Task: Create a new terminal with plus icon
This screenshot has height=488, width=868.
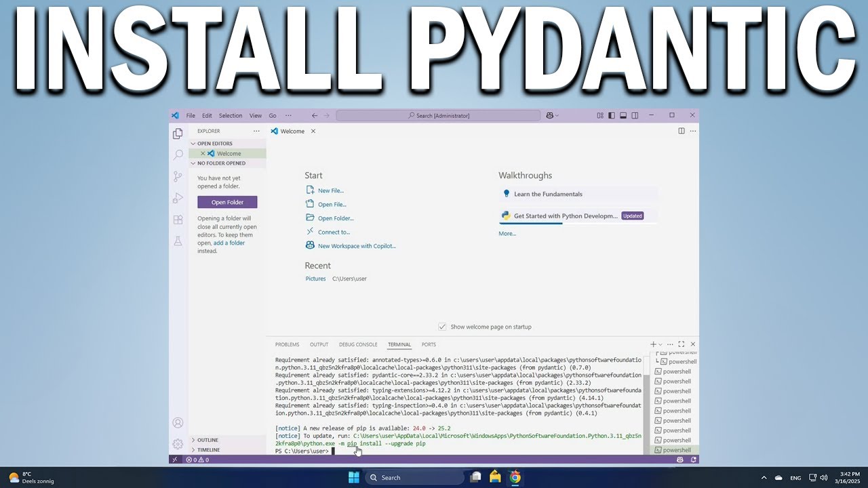Action: tap(654, 344)
